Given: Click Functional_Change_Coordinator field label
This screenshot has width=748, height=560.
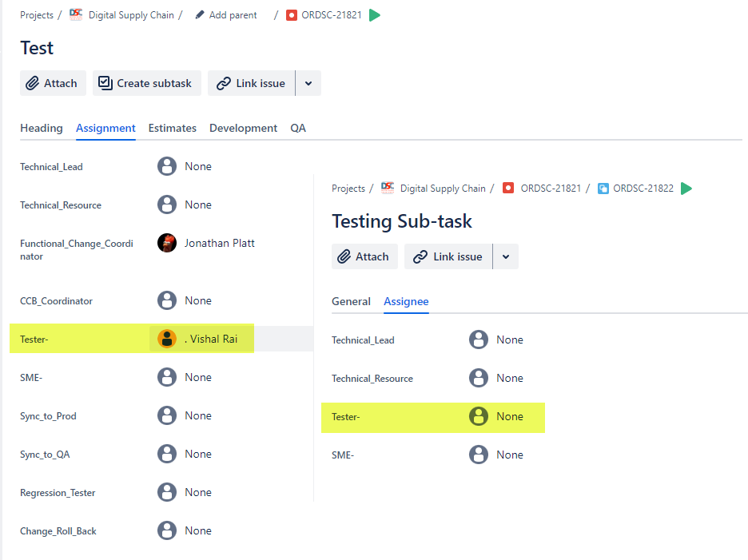Looking at the screenshot, I should 77,249.
